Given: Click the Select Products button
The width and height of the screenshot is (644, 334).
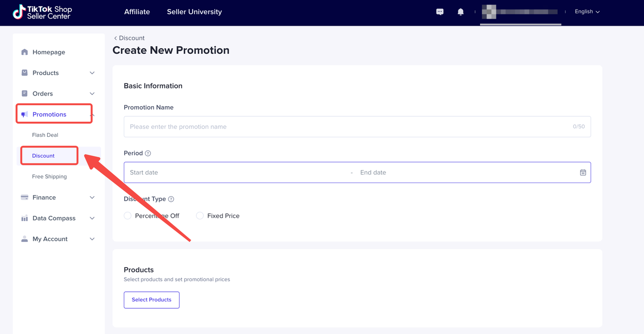Looking at the screenshot, I should pyautogui.click(x=151, y=300).
